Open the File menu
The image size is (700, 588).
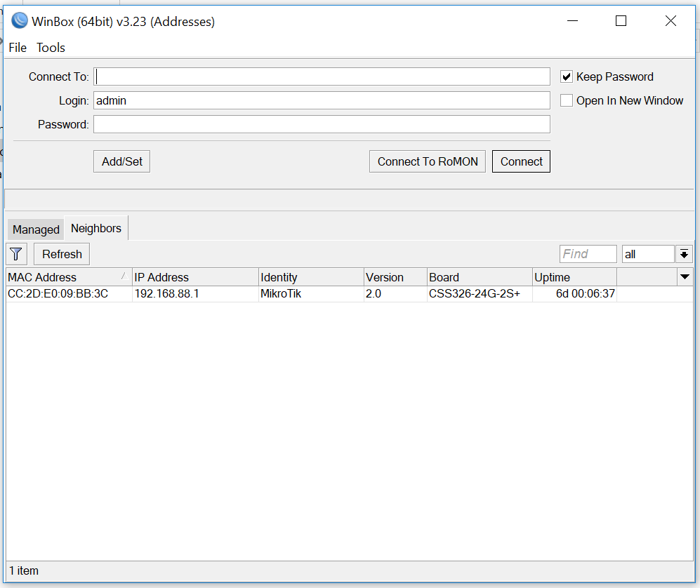(x=18, y=47)
